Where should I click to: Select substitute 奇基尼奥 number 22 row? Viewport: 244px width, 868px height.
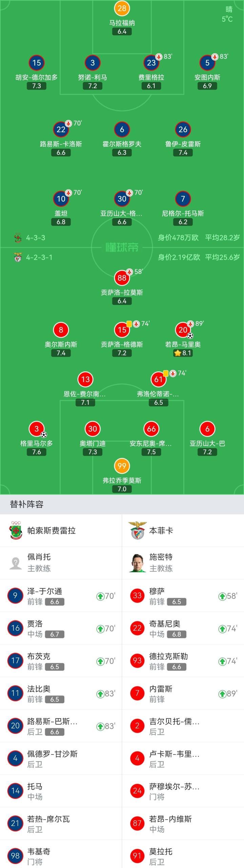(x=183, y=628)
